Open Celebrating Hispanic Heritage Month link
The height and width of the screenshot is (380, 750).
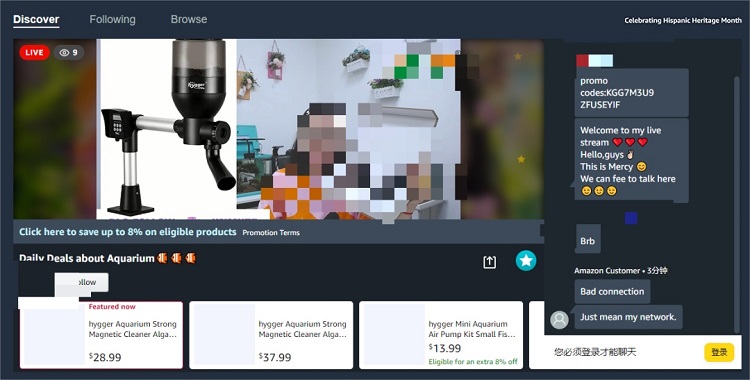(683, 21)
